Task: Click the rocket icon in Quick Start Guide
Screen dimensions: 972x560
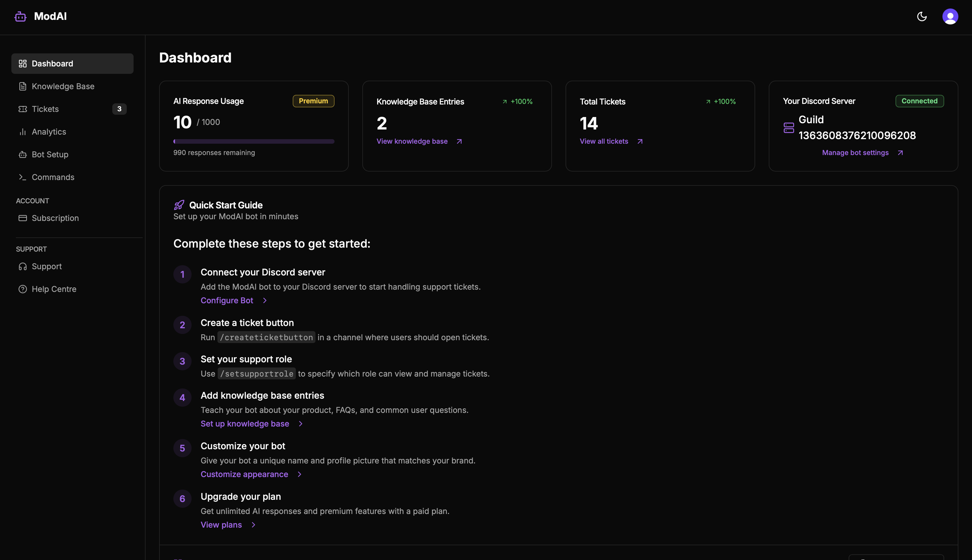Action: point(178,205)
